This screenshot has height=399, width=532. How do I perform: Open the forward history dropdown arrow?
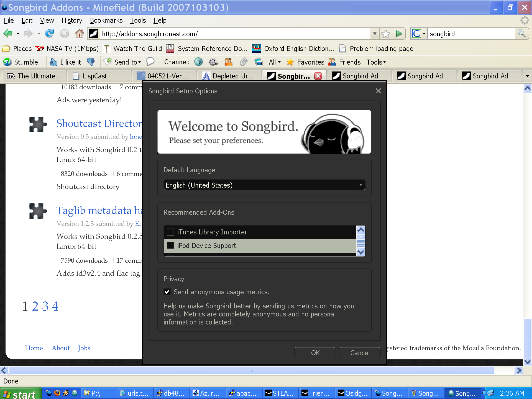39,34
